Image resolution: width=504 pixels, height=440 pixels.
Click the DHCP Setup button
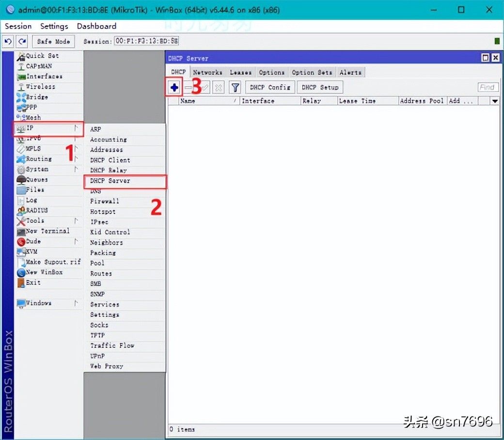(320, 87)
